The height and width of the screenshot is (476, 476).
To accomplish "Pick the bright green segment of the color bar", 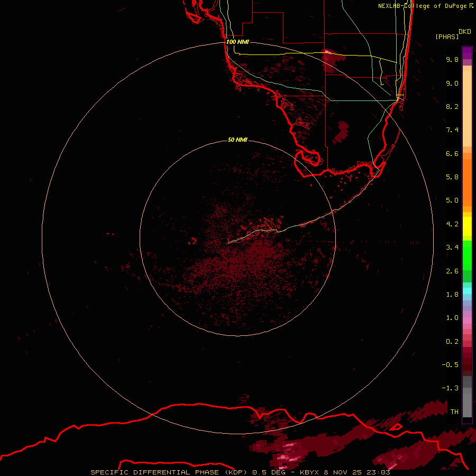I will coord(467,255).
